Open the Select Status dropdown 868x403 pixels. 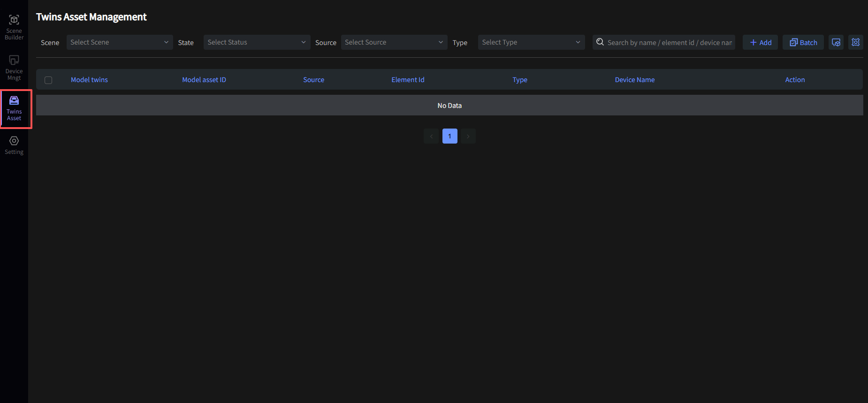pos(257,42)
